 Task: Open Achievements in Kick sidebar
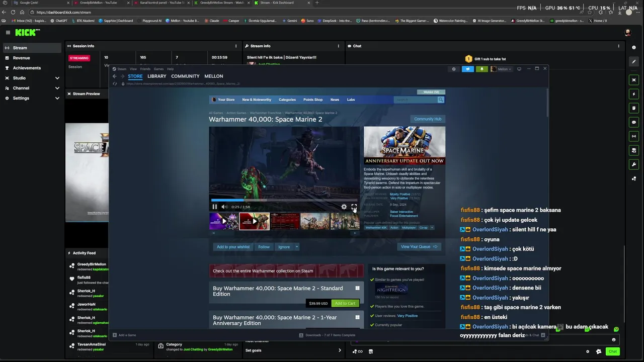(33, 68)
